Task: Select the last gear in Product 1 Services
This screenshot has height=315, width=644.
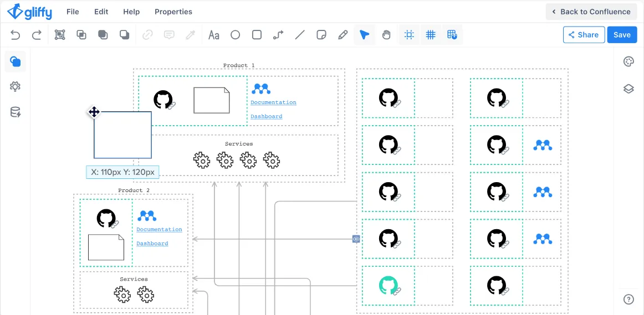Action: point(272,160)
